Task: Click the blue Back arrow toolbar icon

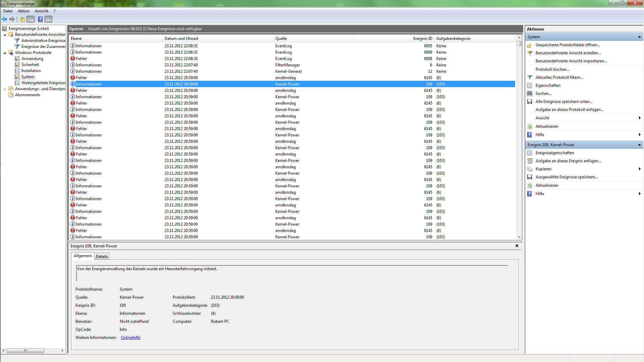Action: point(4,19)
